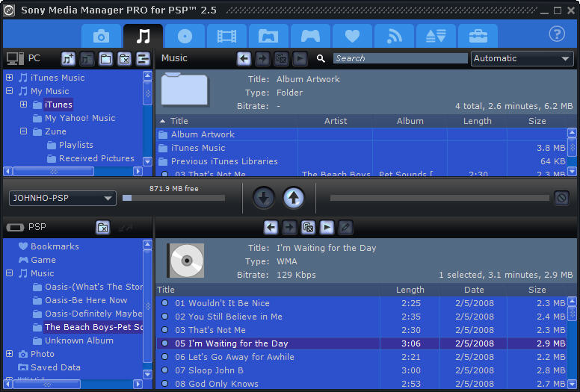Select track 07 Sloop John B
Image resolution: width=580 pixels, height=392 pixels.
point(361,370)
